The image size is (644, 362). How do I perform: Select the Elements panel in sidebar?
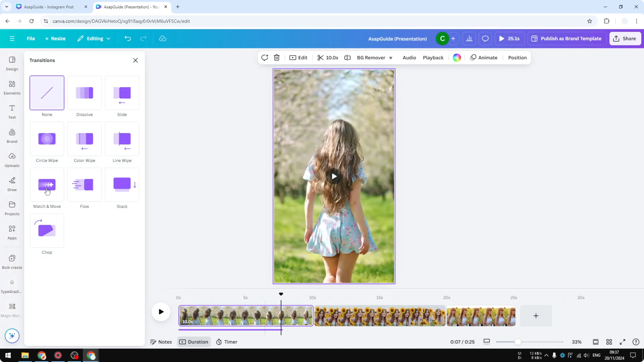pos(12,87)
